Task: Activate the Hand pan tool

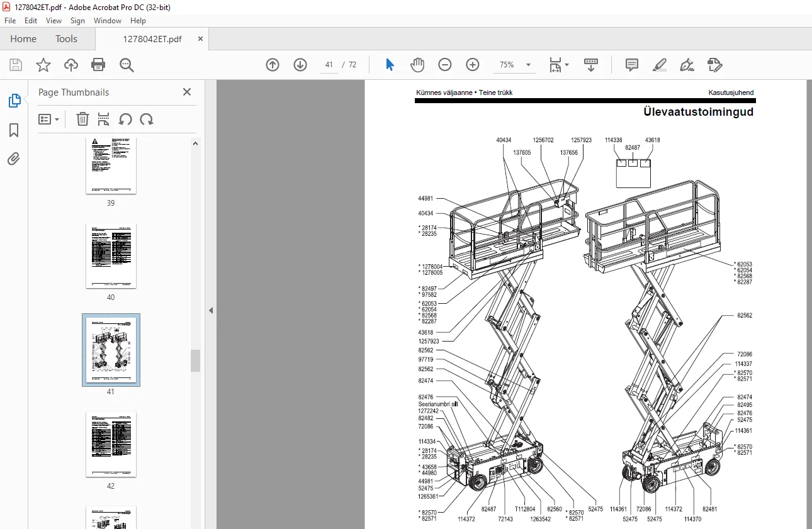Action: [x=417, y=65]
